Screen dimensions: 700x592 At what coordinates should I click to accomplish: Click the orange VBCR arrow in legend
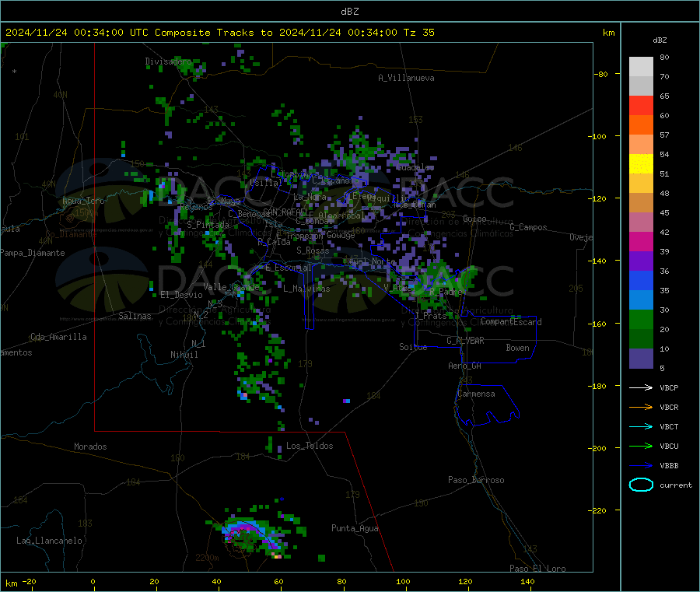click(641, 407)
